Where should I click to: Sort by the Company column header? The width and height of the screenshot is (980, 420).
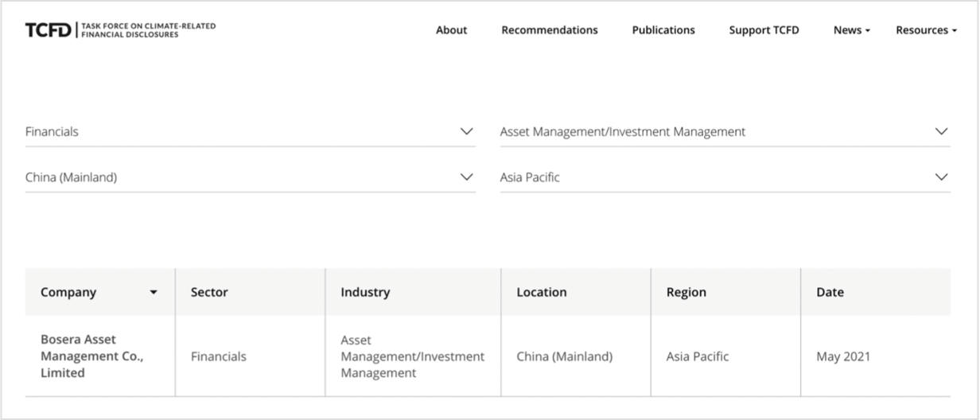[x=99, y=292]
